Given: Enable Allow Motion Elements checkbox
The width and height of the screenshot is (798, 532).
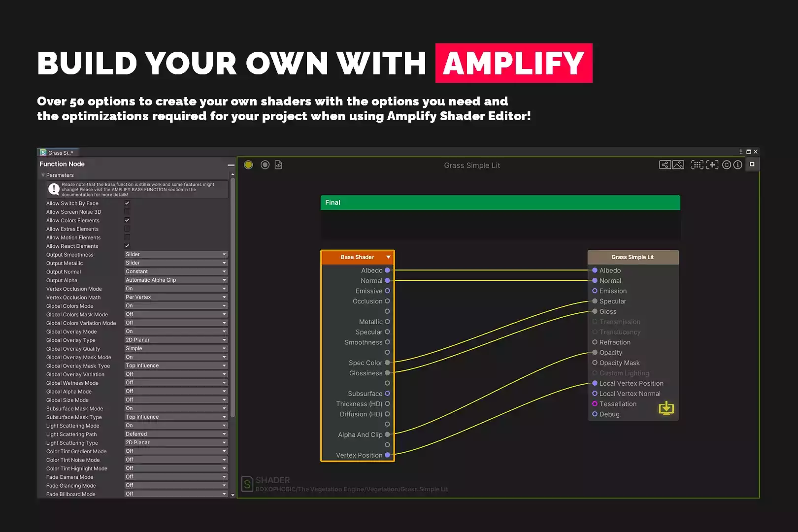Looking at the screenshot, I should pos(127,237).
